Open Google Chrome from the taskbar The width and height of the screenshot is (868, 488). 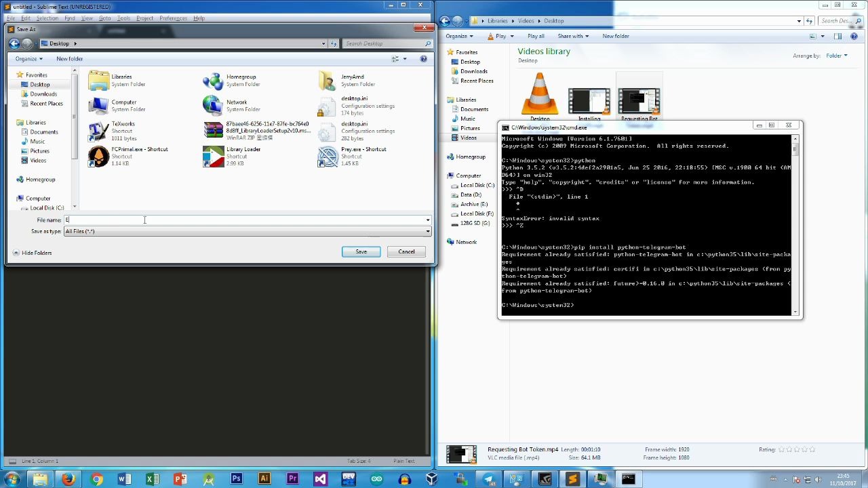point(96,480)
